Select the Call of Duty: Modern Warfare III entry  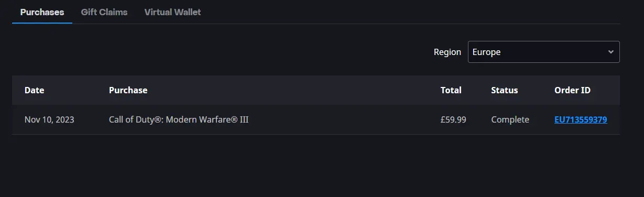coord(179,119)
